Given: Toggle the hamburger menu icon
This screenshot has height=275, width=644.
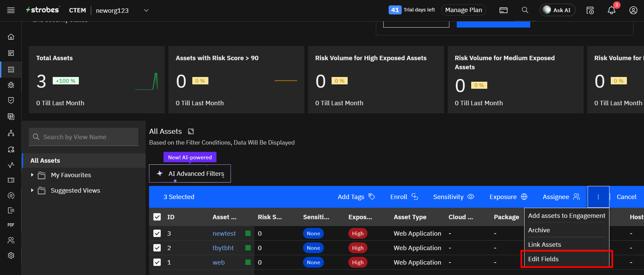Looking at the screenshot, I should pos(11,10).
